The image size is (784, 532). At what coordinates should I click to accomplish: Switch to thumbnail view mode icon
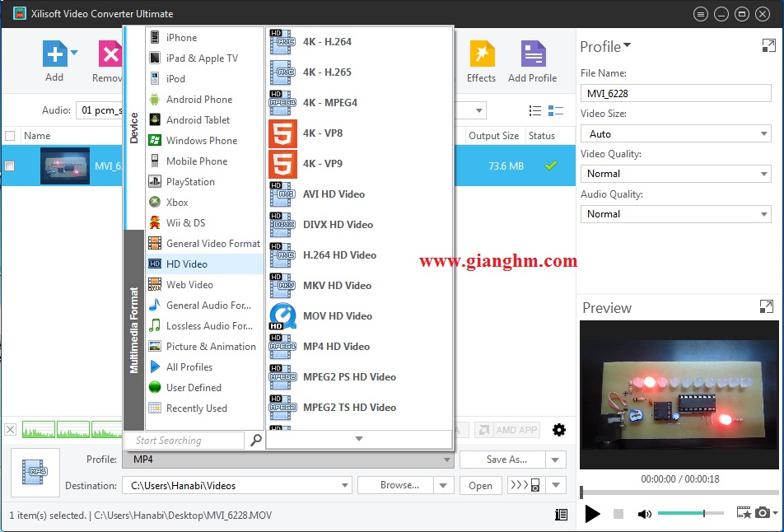[556, 110]
